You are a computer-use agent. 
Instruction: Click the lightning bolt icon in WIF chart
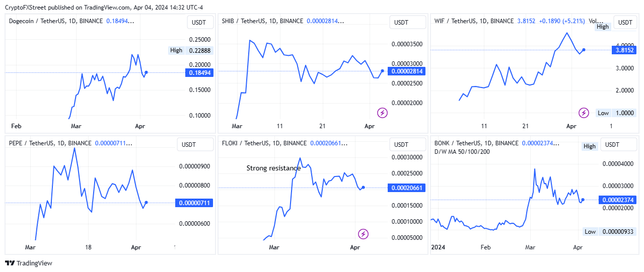point(584,113)
